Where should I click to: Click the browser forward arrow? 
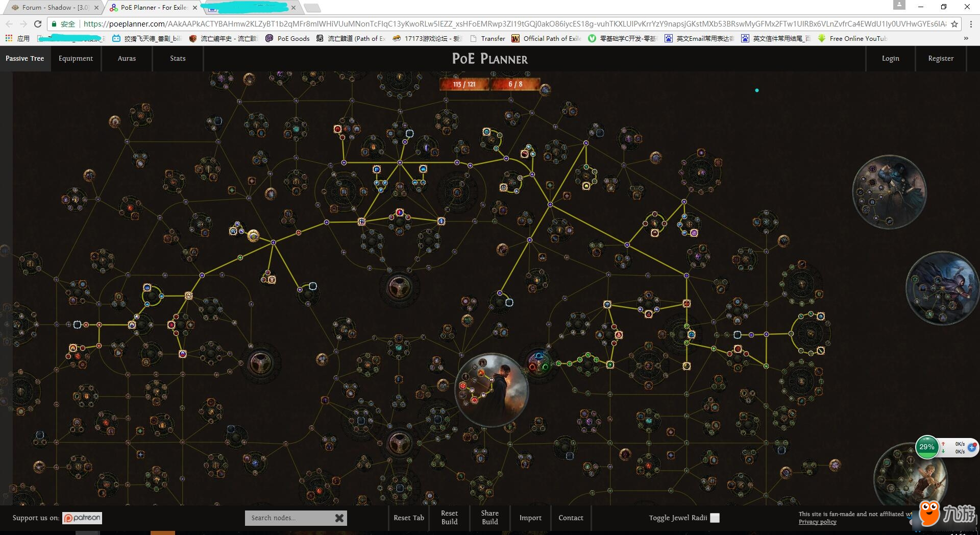click(x=23, y=24)
